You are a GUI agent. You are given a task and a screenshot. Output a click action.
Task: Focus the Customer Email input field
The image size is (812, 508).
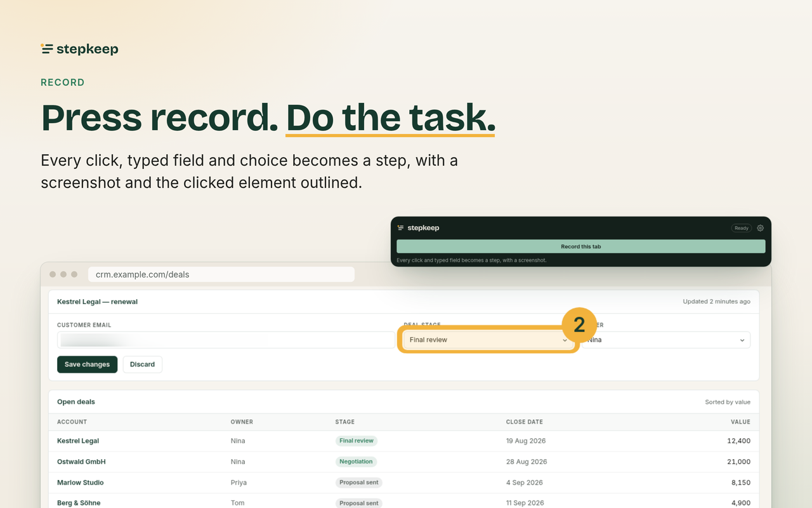(226, 340)
